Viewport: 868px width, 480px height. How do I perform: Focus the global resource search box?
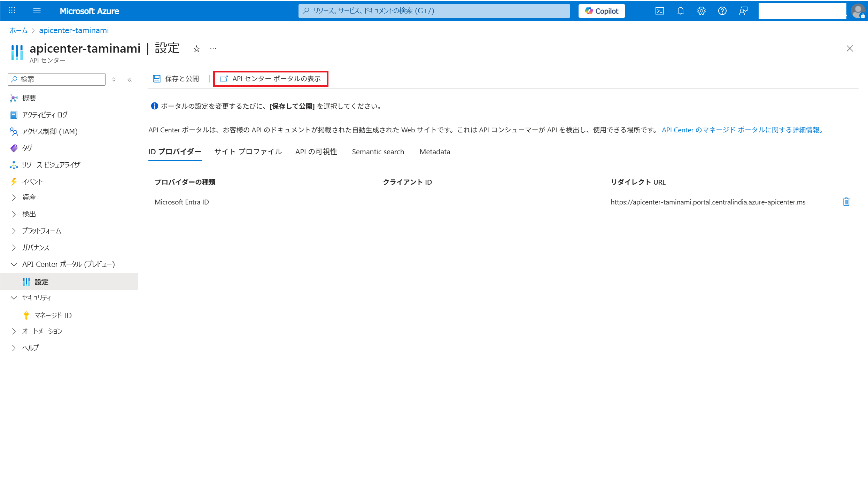tap(434, 11)
